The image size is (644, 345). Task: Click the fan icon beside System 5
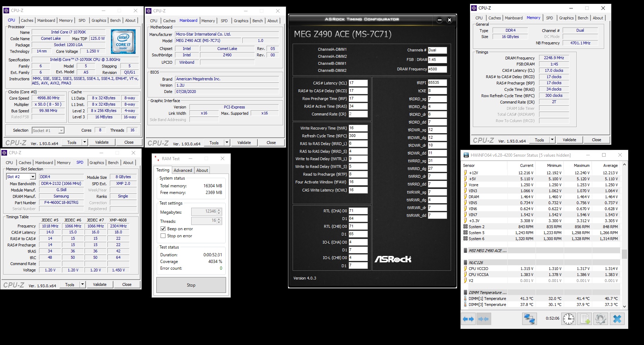[465, 233]
